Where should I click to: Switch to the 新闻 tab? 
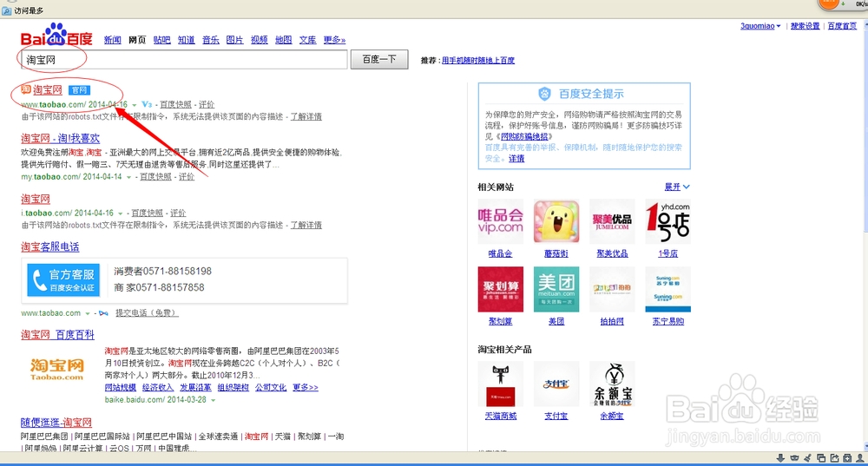coord(112,40)
